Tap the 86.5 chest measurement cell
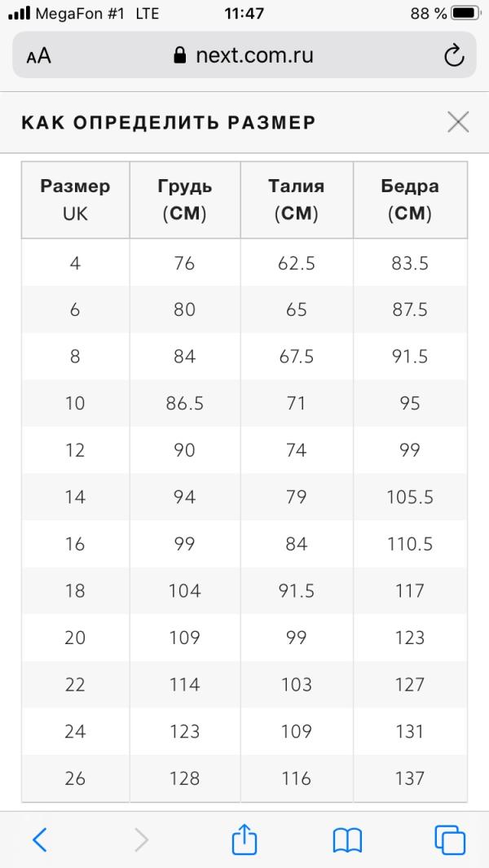This screenshot has width=489, height=868. tap(185, 403)
